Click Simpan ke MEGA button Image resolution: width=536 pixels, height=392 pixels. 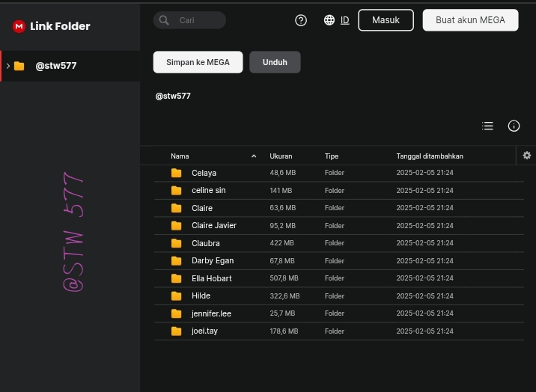coord(198,62)
